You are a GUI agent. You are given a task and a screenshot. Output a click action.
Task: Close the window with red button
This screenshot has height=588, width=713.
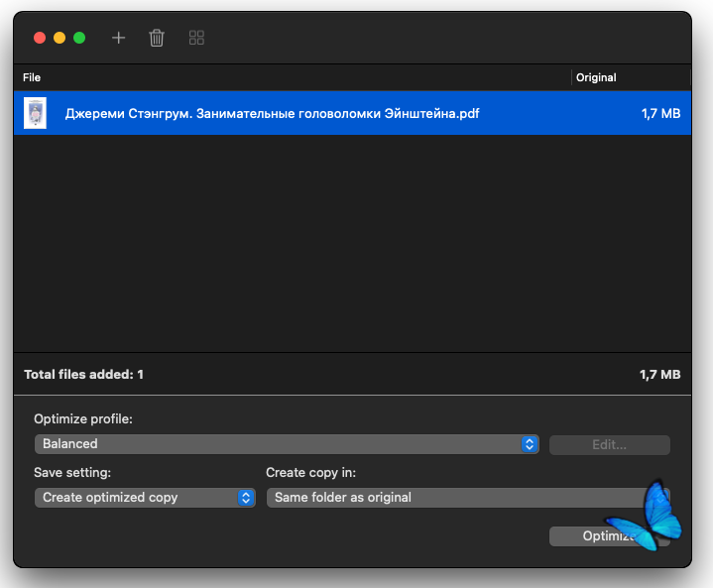coord(40,38)
